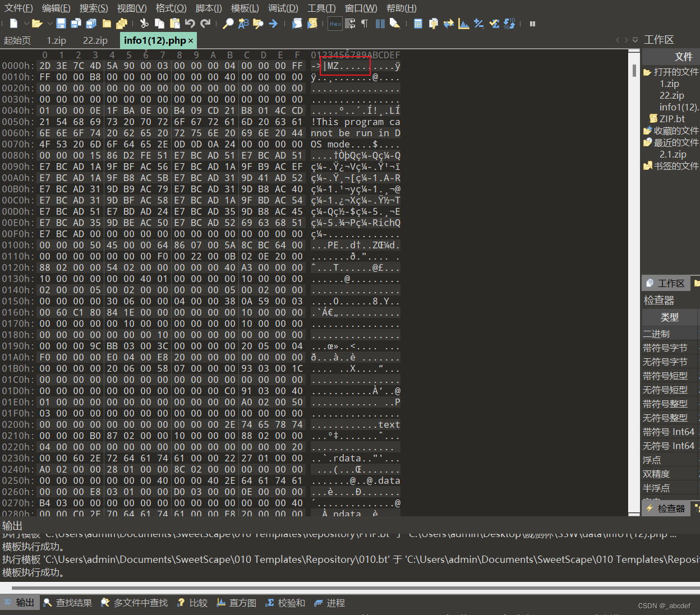Open the file tab list dropdown triangle
The width and height of the screenshot is (700, 615).
coord(635,40)
